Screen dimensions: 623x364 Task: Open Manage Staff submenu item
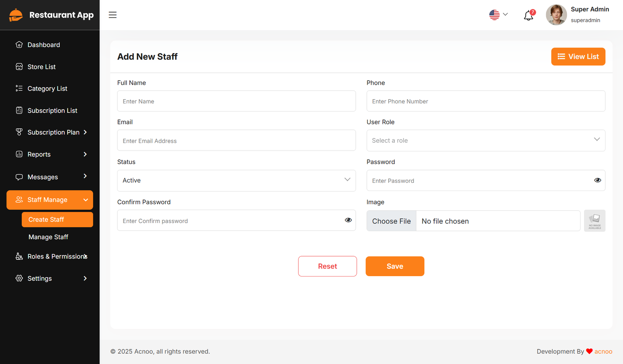pyautogui.click(x=48, y=237)
